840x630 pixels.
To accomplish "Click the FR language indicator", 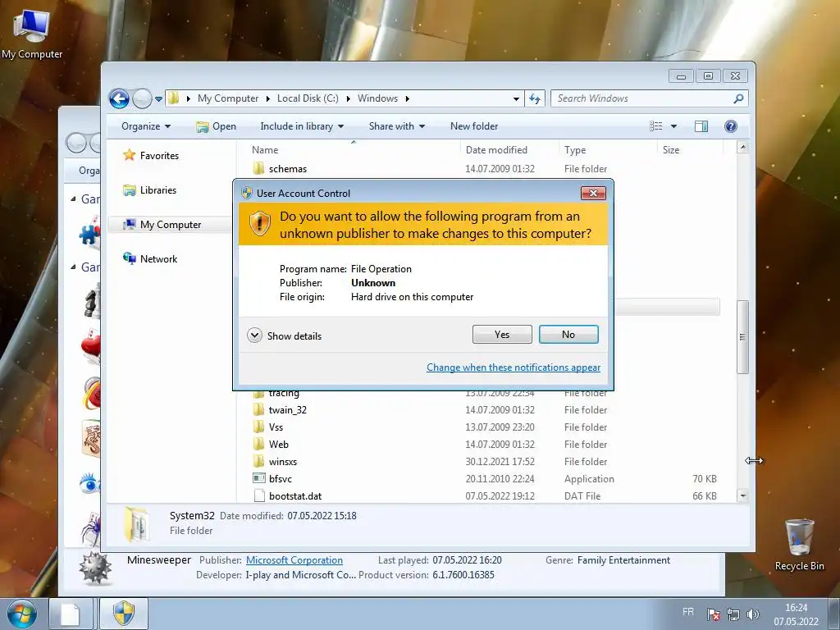I will point(688,612).
